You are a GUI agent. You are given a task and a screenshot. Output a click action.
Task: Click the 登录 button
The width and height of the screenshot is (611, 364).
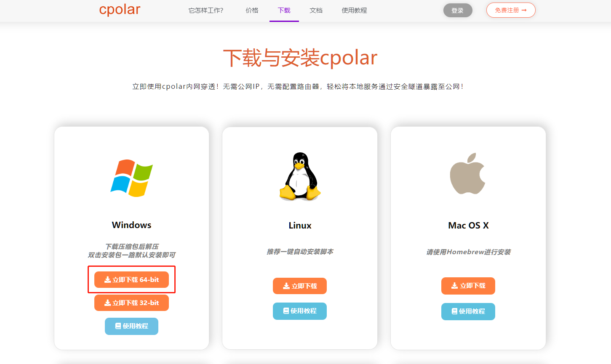(x=458, y=11)
